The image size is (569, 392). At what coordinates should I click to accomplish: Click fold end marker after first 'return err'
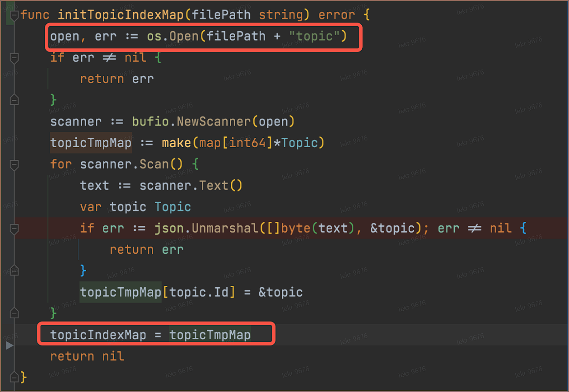[14, 99]
